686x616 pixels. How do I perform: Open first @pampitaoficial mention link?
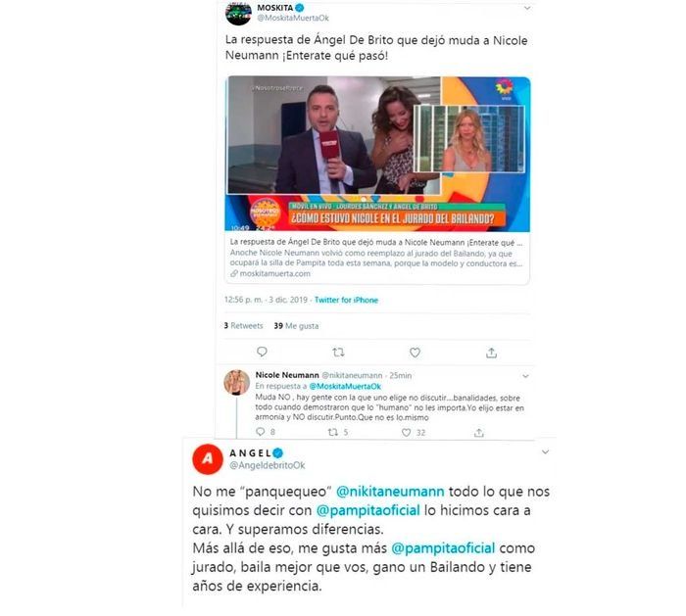[367, 510]
